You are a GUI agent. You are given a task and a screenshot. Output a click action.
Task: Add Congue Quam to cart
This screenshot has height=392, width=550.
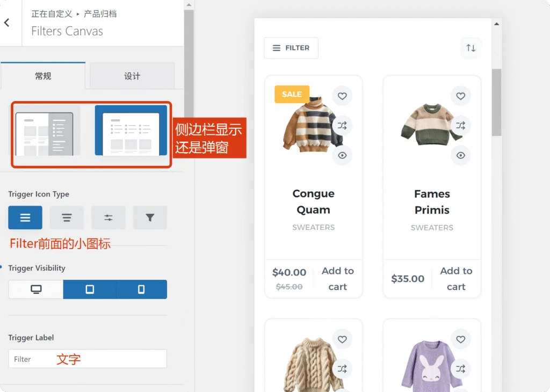click(x=337, y=279)
